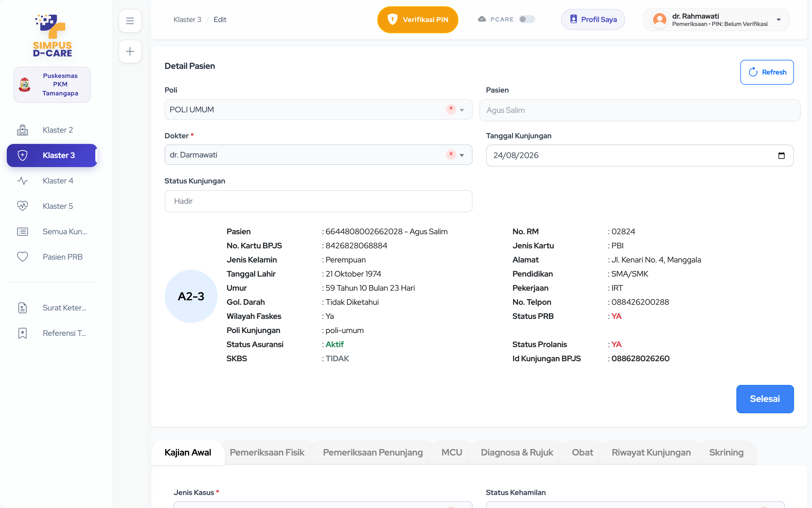Click the Refresh button
Screen dimensions: 812x508
click(767, 72)
